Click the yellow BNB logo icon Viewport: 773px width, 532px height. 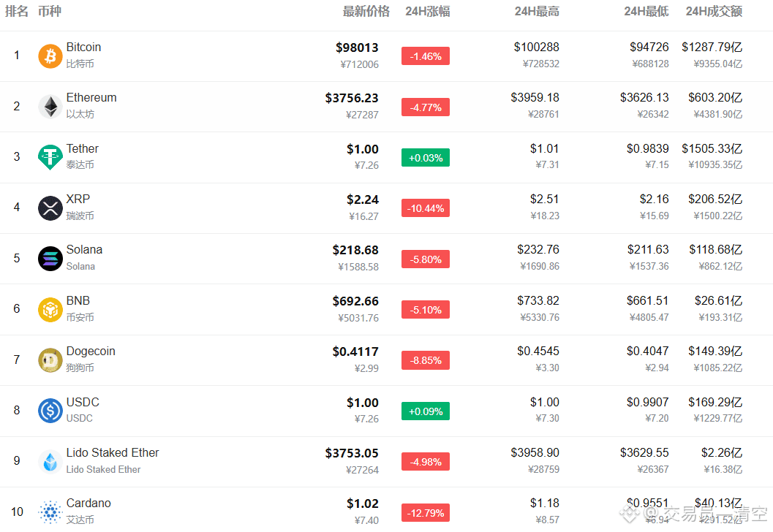(50, 309)
